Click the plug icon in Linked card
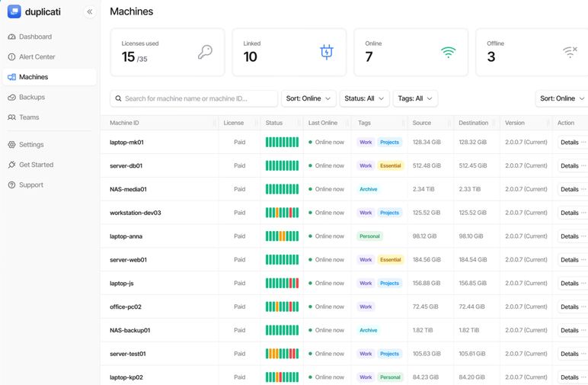The height and width of the screenshot is (385, 588). tap(327, 52)
